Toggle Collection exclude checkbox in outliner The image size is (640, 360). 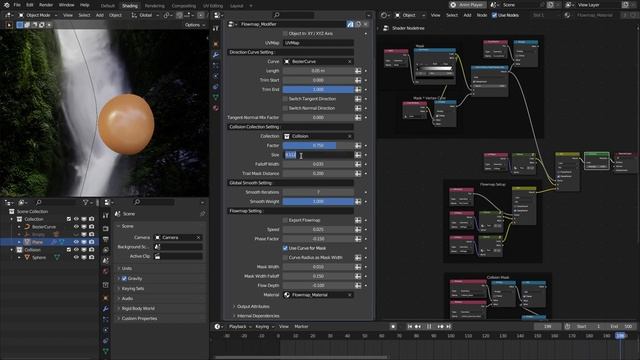[69, 219]
